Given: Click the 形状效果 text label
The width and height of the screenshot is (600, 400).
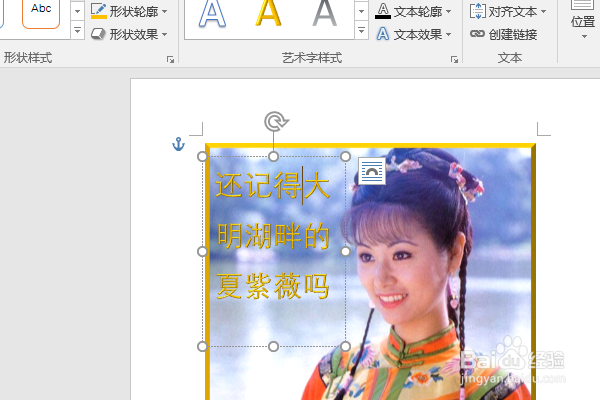Looking at the screenshot, I should [x=134, y=35].
